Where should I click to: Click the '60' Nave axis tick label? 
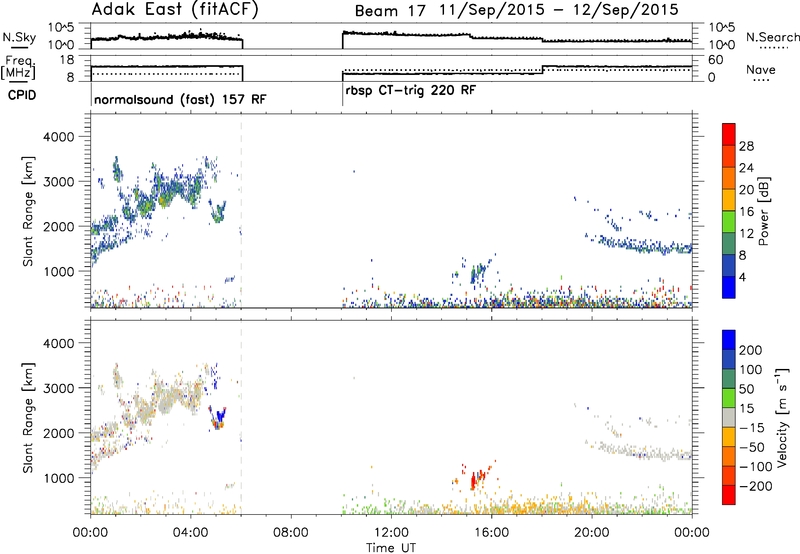tap(716, 60)
